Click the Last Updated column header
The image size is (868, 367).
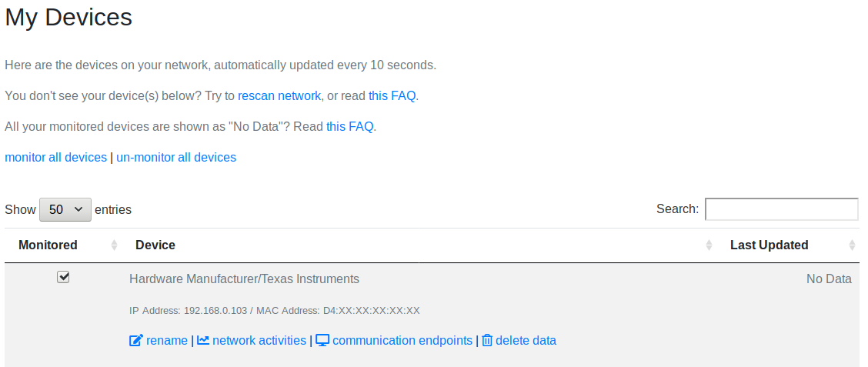769,245
